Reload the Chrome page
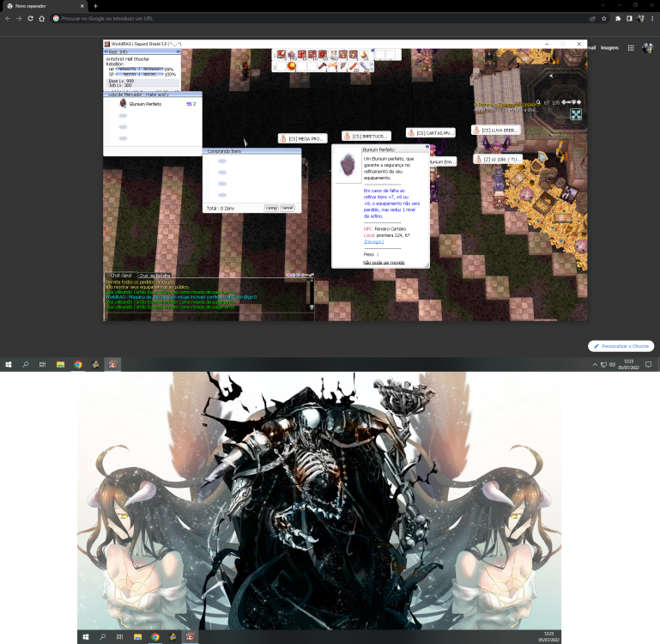 point(30,19)
